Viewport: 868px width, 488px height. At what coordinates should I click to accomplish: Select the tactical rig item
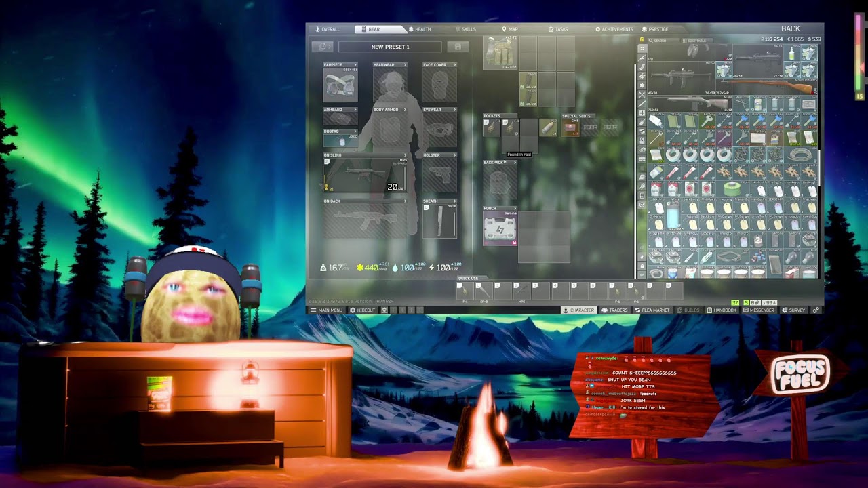click(500, 53)
